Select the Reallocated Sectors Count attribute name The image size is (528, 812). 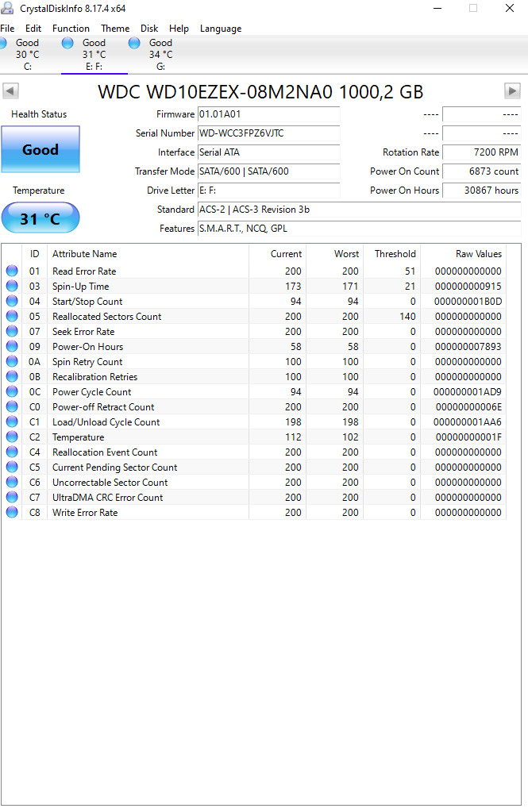click(106, 317)
